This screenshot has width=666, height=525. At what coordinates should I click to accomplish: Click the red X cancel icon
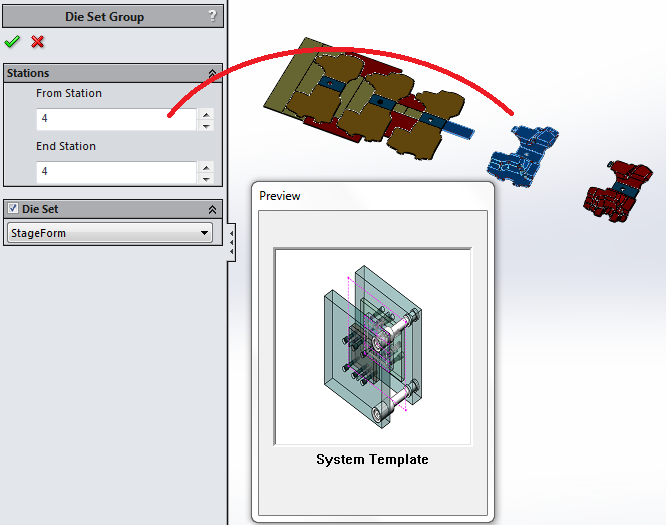[38, 41]
